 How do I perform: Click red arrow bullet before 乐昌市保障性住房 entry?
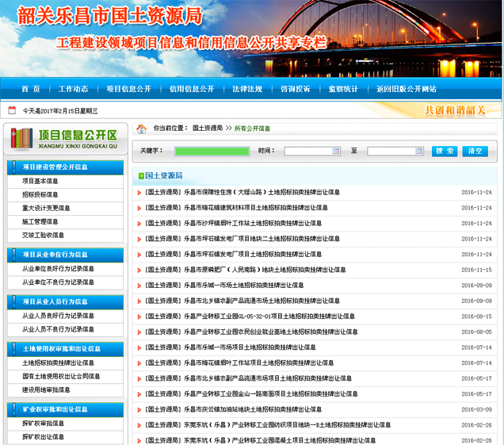point(139,192)
